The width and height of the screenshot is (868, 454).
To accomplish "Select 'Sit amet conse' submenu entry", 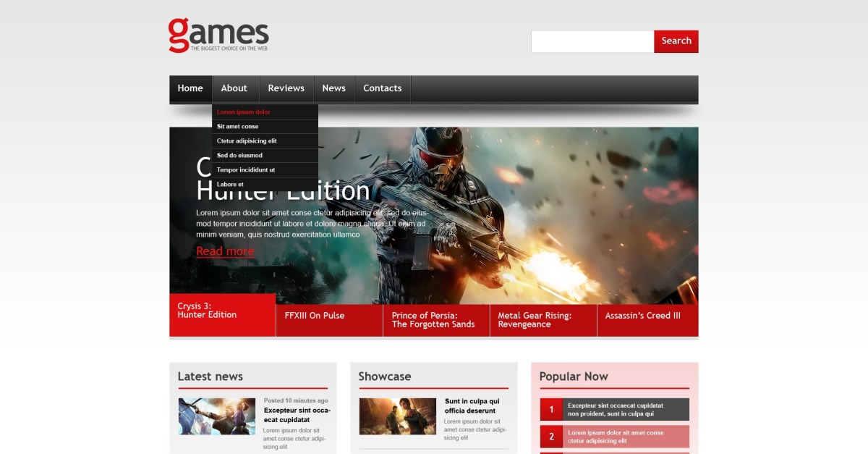I will pyautogui.click(x=238, y=127).
